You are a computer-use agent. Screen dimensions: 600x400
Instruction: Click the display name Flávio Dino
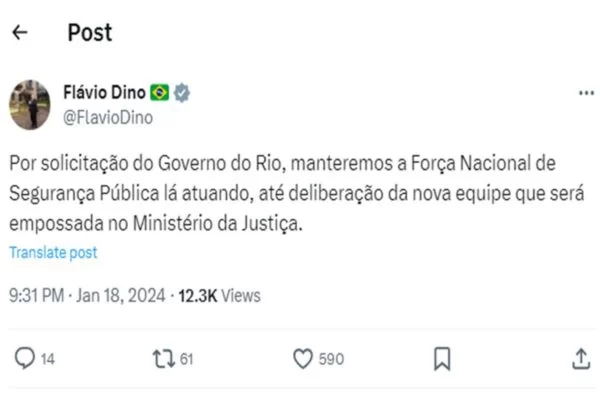[x=105, y=93]
